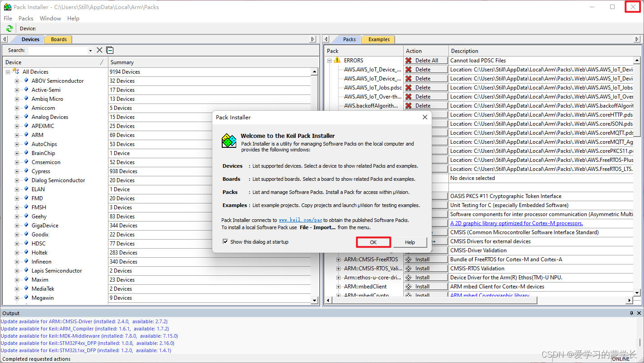The width and height of the screenshot is (644, 363).
Task: Click the Amiccom device icon
Action: pos(27,108)
